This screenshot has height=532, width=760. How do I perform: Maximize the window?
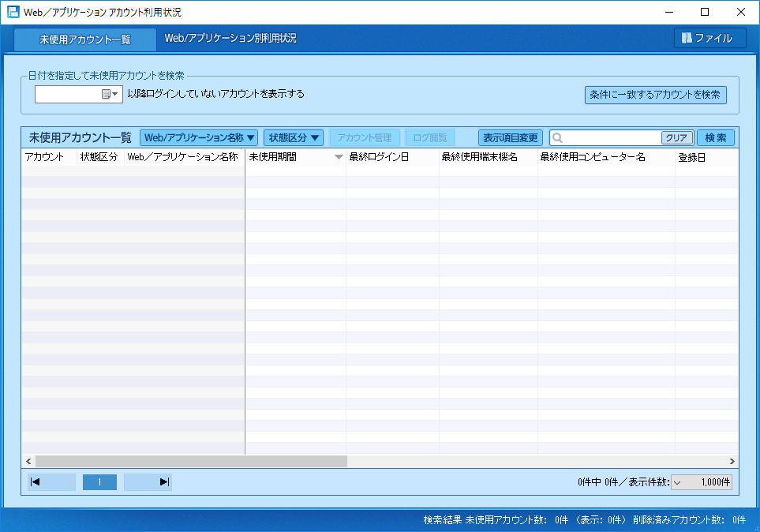(x=705, y=12)
